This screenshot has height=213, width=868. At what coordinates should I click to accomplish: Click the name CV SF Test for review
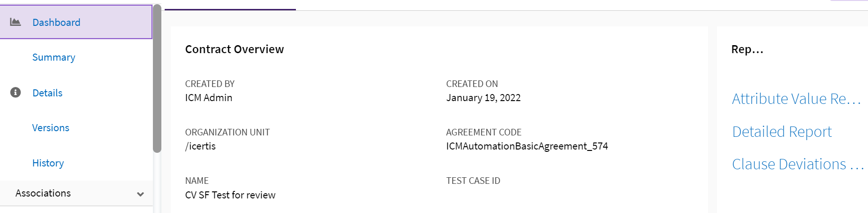(230, 195)
